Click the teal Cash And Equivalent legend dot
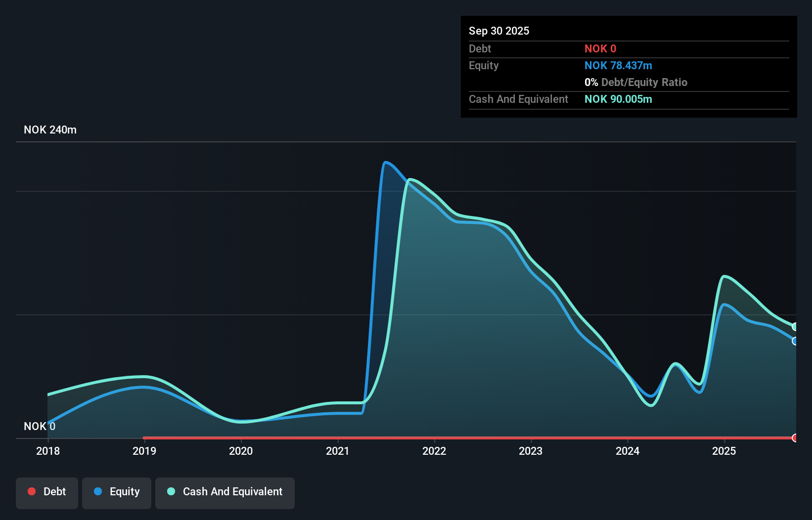812x520 pixels. point(171,491)
